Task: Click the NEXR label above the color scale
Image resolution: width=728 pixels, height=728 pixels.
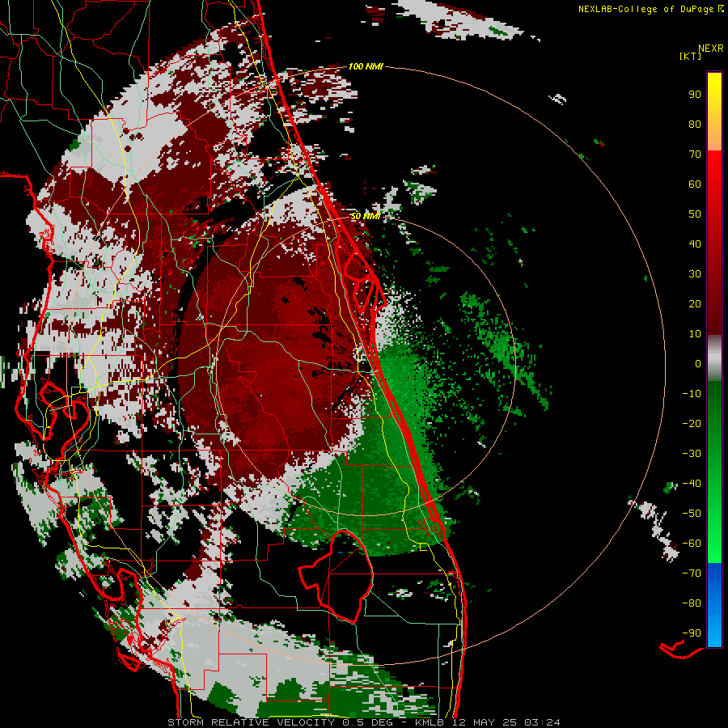Action: click(711, 49)
